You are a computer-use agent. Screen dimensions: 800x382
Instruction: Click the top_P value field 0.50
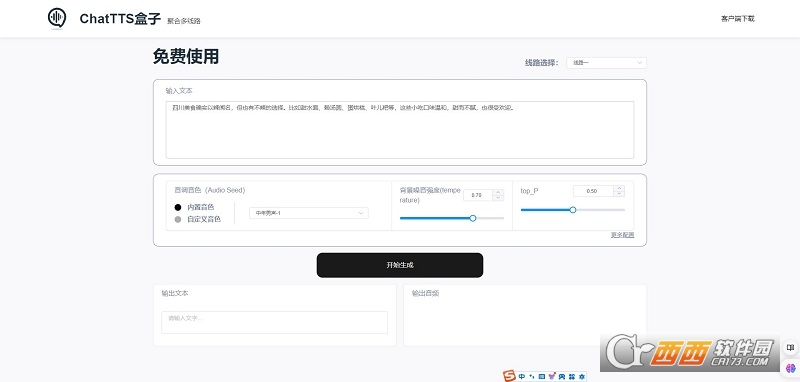coord(593,191)
